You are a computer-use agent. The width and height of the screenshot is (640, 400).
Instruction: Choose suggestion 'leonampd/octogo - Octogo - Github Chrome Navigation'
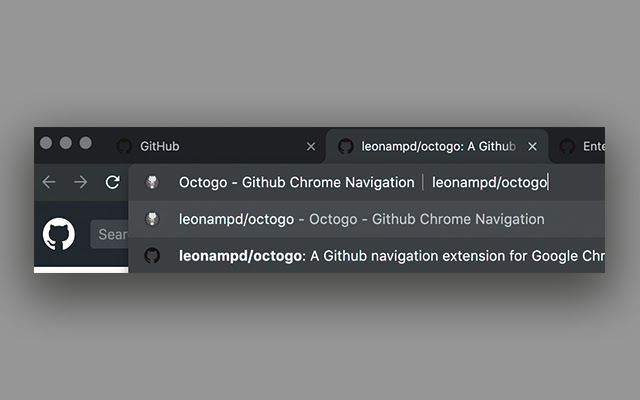(367, 219)
